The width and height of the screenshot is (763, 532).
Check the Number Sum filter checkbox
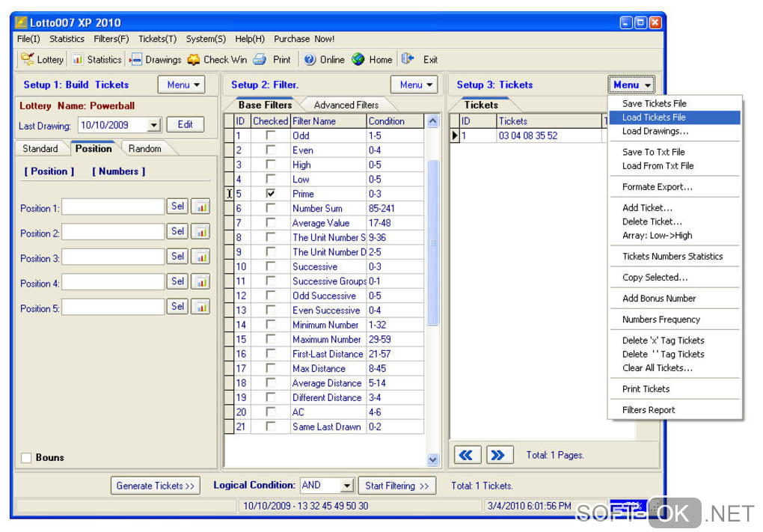271,208
